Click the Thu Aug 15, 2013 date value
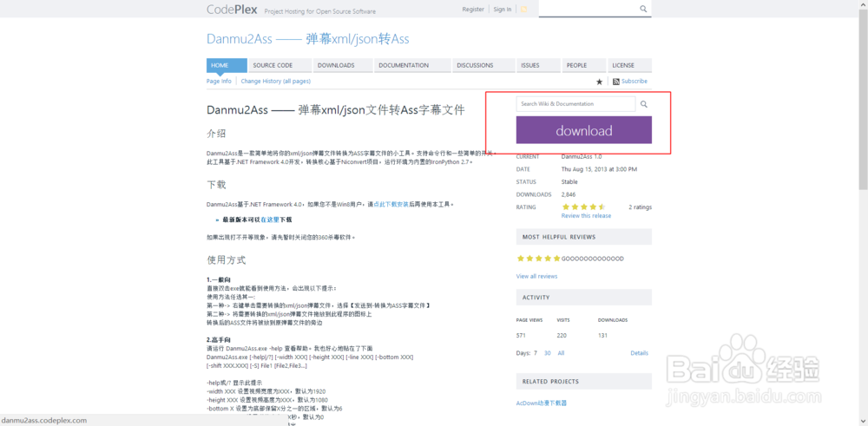 (599, 169)
